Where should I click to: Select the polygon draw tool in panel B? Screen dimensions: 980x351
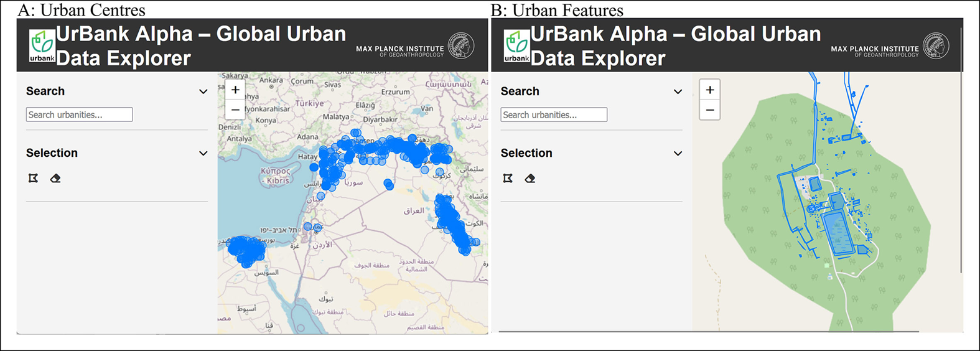(x=508, y=179)
